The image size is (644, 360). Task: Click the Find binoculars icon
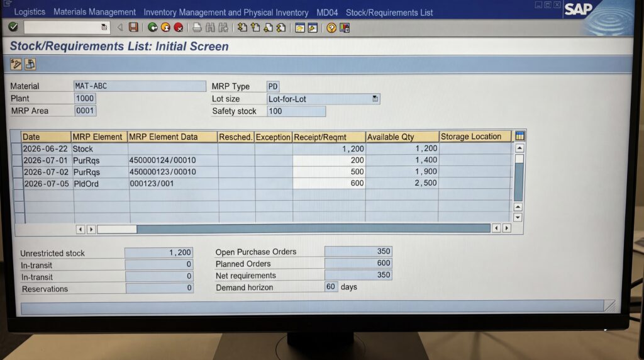[x=210, y=28]
